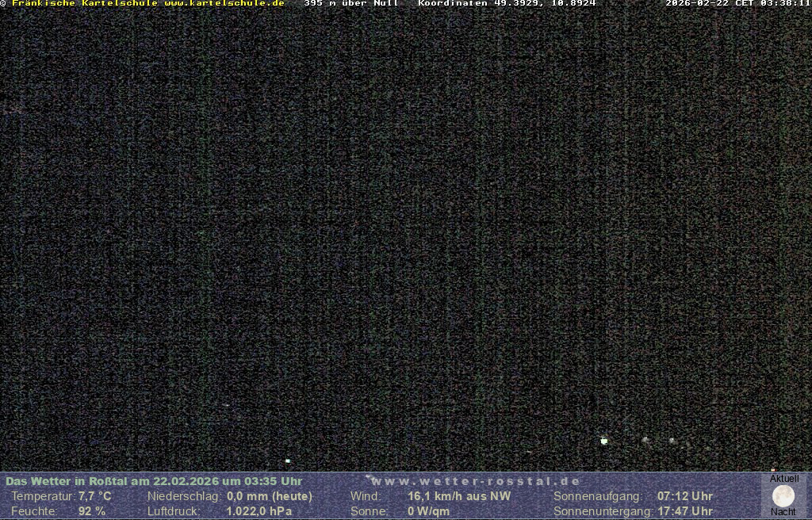
Task: Click the "Nacht" label below the moon
Action: (x=783, y=512)
